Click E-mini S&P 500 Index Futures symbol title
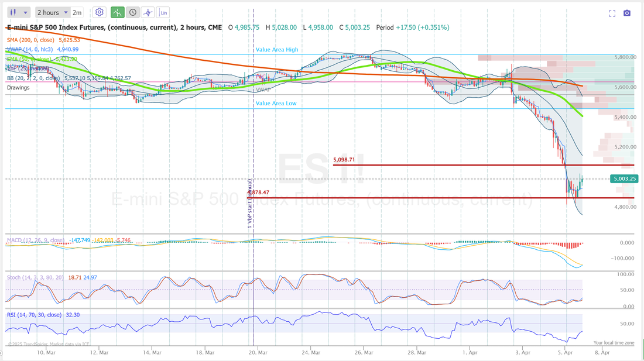This screenshot has height=361, width=644. coord(114,27)
